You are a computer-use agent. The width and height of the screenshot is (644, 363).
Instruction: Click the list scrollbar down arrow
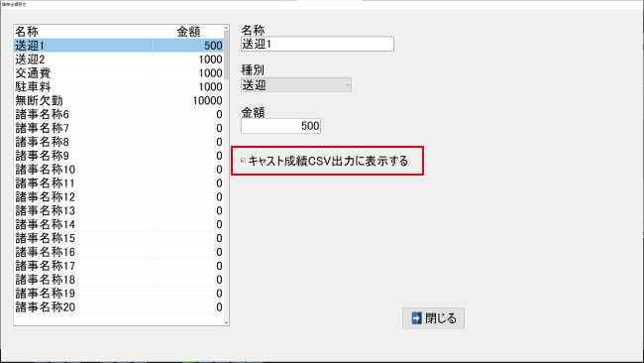coord(226,322)
